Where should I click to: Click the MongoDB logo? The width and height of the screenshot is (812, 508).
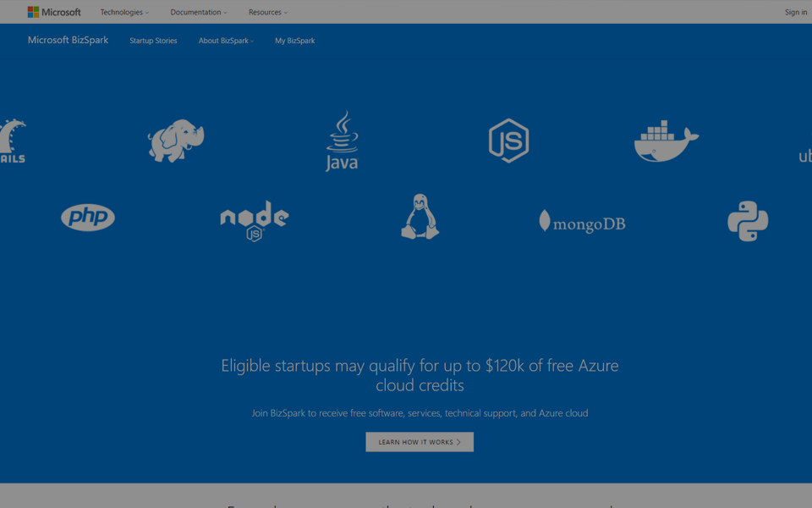[x=582, y=223]
